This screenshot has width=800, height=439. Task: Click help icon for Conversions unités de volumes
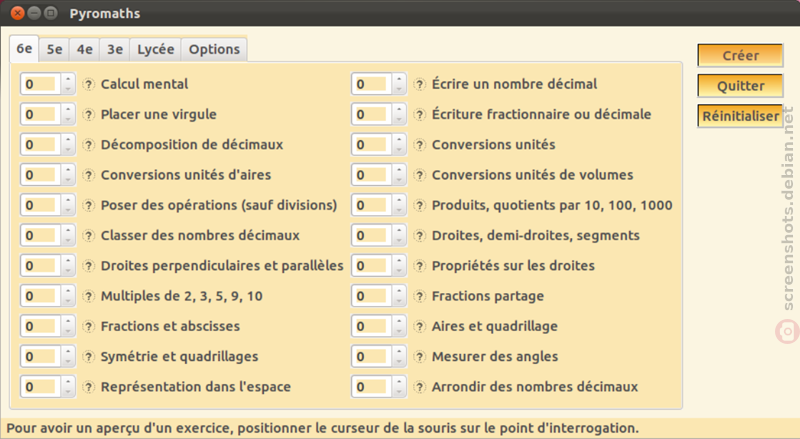point(419,175)
